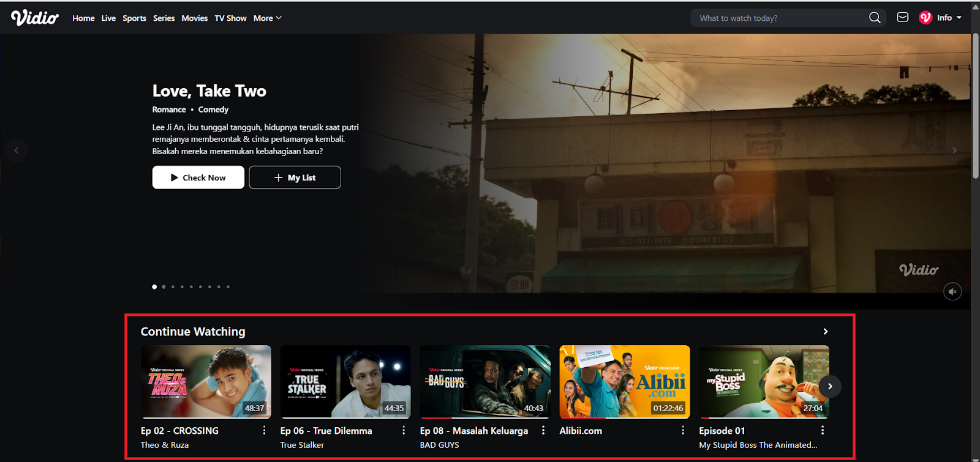Viewport: 980px width, 462px height.
Task: Expand the More menu
Action: coord(268,18)
